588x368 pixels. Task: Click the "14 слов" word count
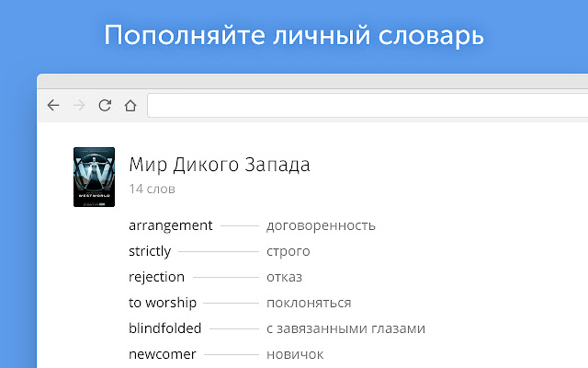tap(152, 190)
